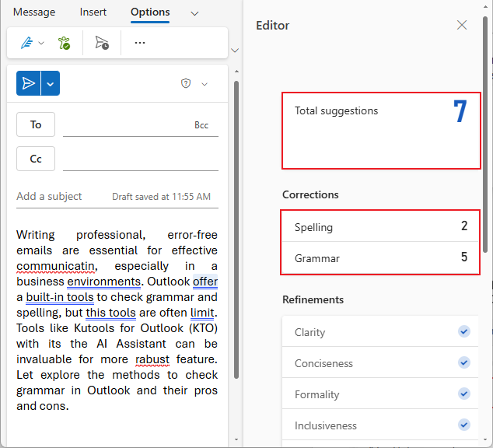Switch to the Message tab
The image size is (493, 448).
(34, 12)
